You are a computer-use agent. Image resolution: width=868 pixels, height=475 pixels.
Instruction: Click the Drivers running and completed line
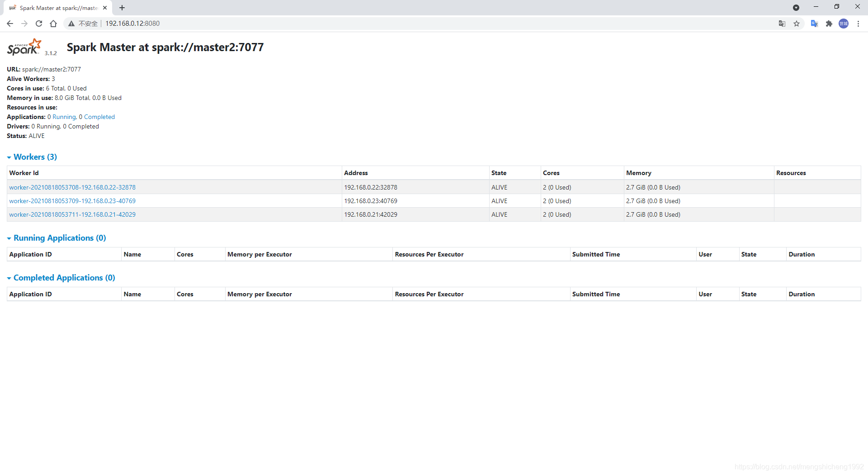[53, 126]
